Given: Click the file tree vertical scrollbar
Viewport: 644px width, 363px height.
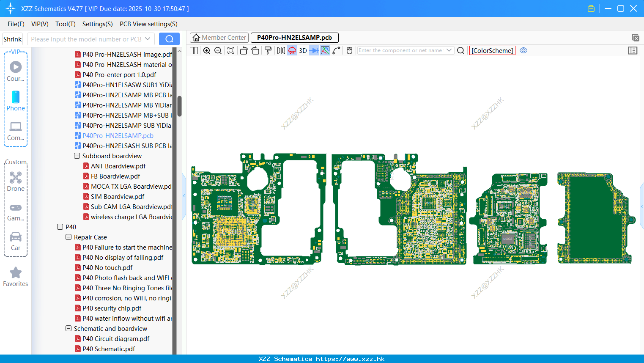Looking at the screenshot, I should click(179, 106).
